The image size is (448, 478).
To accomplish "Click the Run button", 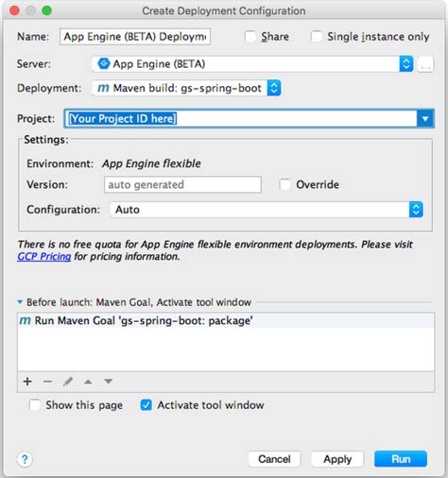I will (401, 459).
